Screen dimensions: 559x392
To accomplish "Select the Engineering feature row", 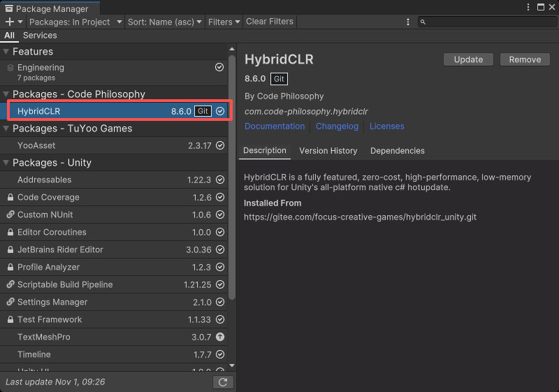I will point(114,73).
